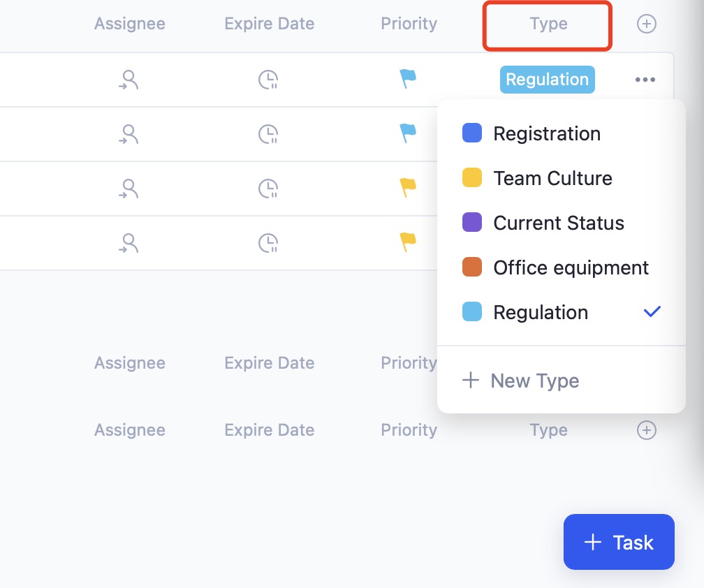Select Office equipment in the dropdown
The image size is (704, 588).
click(571, 267)
